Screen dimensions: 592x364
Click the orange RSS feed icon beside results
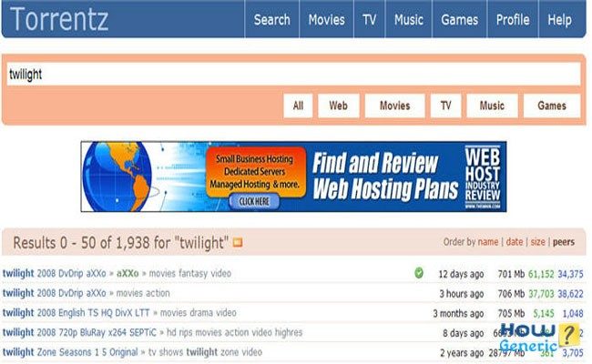(x=238, y=242)
